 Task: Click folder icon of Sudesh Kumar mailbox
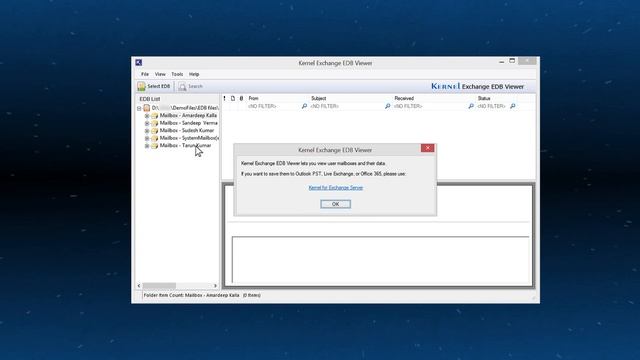154,131
